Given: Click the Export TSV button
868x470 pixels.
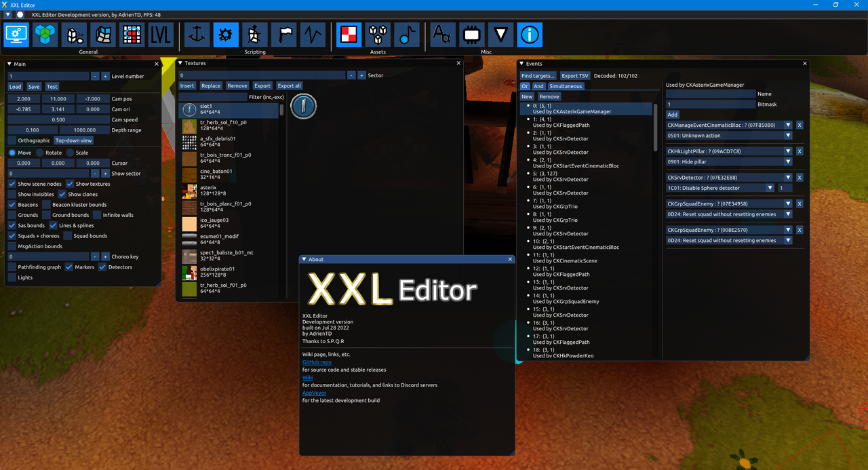Looking at the screenshot, I should [575, 76].
